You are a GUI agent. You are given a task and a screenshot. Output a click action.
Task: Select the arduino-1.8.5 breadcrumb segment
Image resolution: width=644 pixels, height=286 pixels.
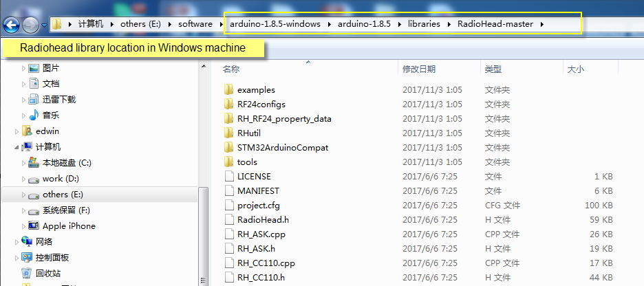364,24
